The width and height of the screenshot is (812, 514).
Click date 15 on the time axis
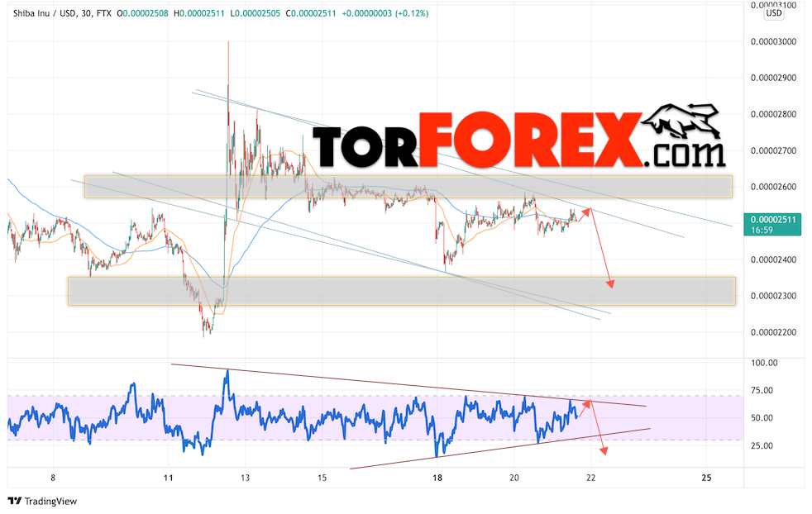pyautogui.click(x=322, y=478)
